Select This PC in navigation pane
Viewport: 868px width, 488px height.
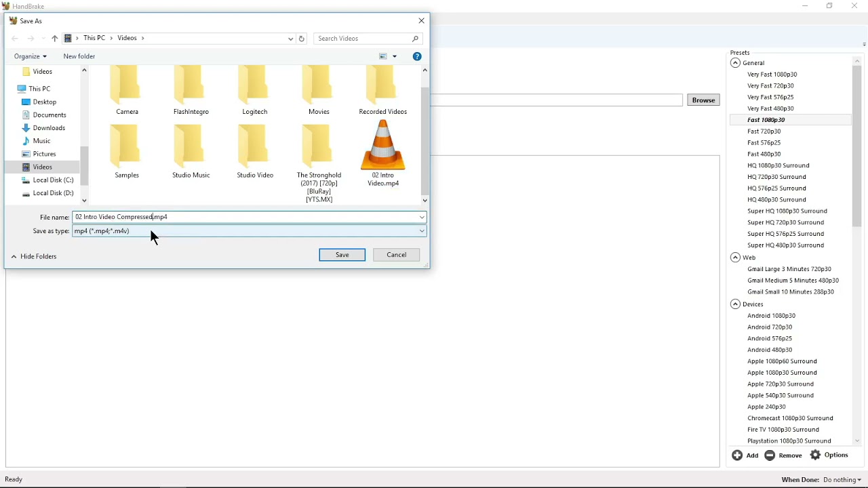(x=34, y=89)
